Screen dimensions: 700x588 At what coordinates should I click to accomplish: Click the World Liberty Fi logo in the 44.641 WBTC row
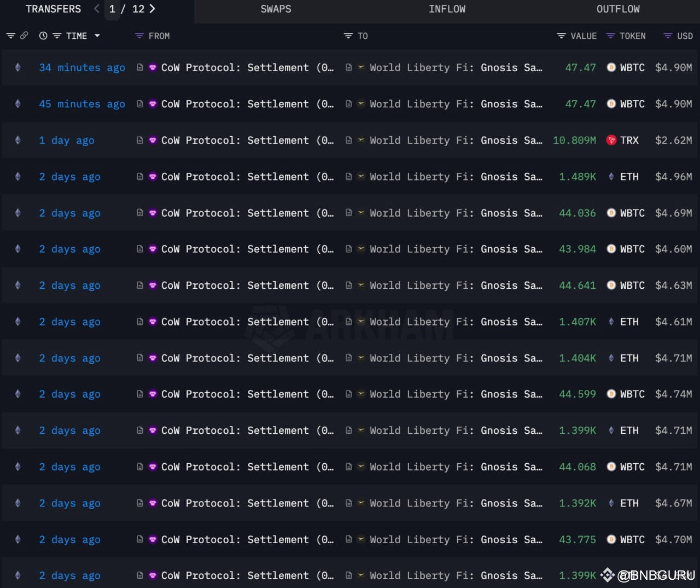361,285
